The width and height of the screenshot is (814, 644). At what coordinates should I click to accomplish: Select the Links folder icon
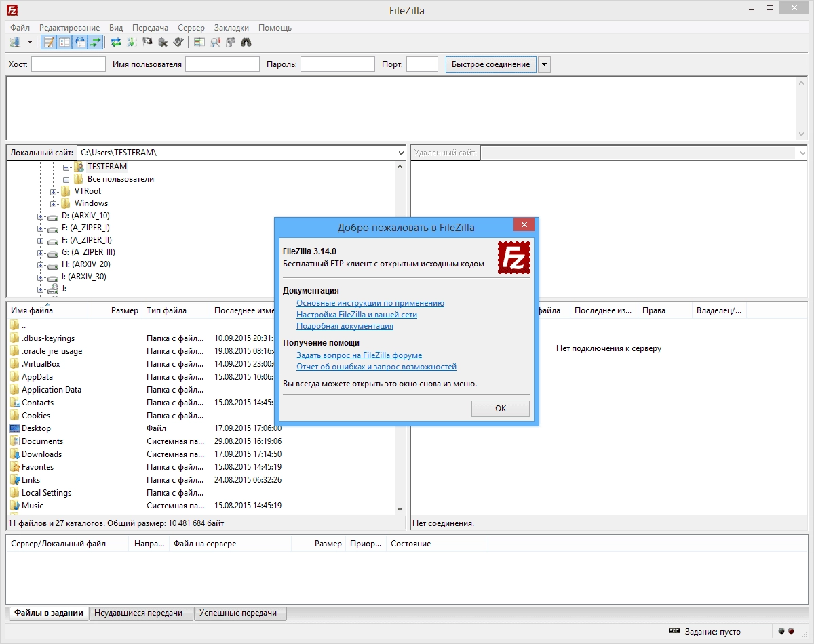point(15,480)
